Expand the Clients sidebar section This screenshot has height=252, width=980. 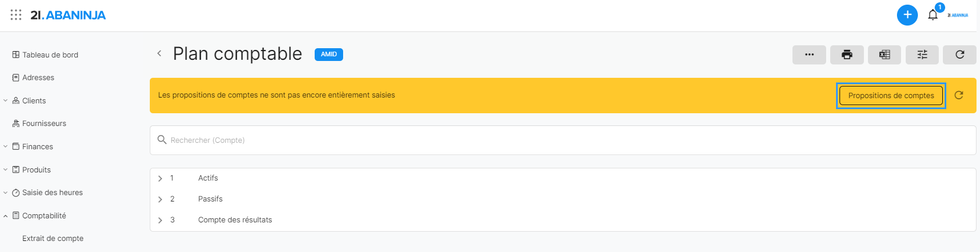pyautogui.click(x=6, y=100)
